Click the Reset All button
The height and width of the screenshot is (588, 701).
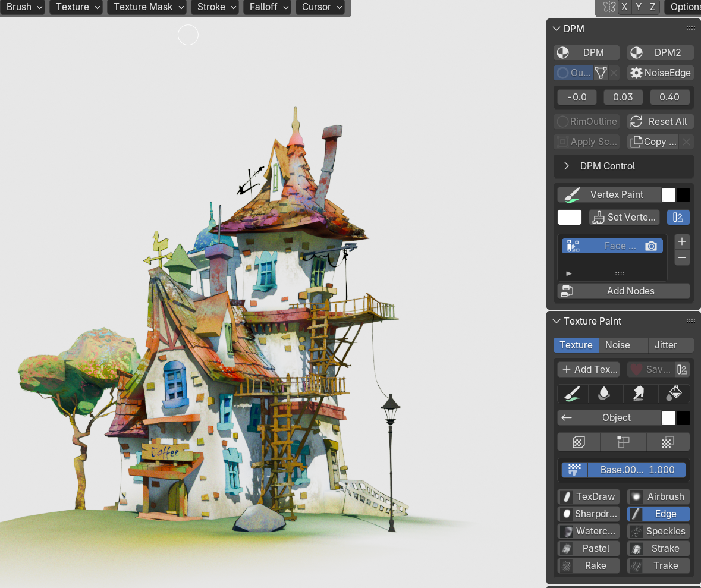(661, 122)
